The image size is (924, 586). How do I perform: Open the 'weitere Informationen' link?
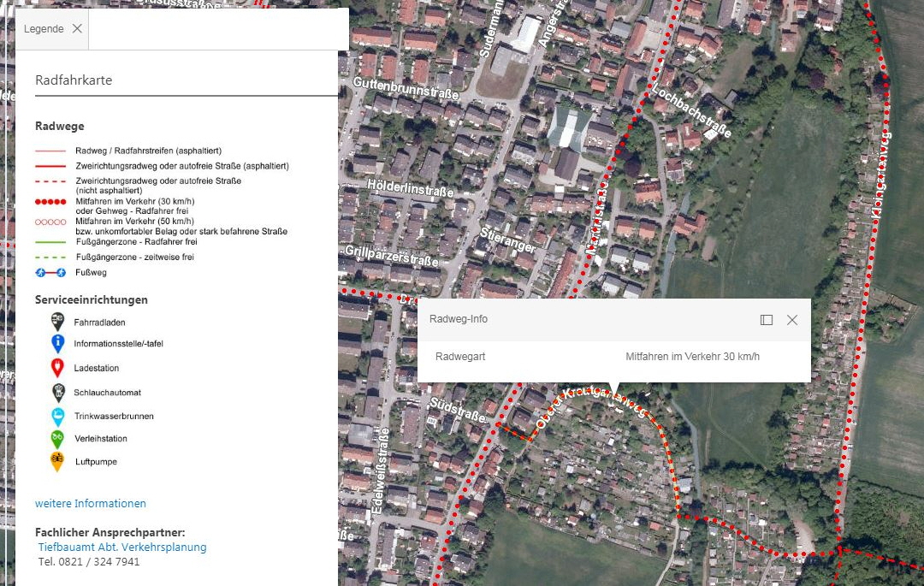coord(91,503)
